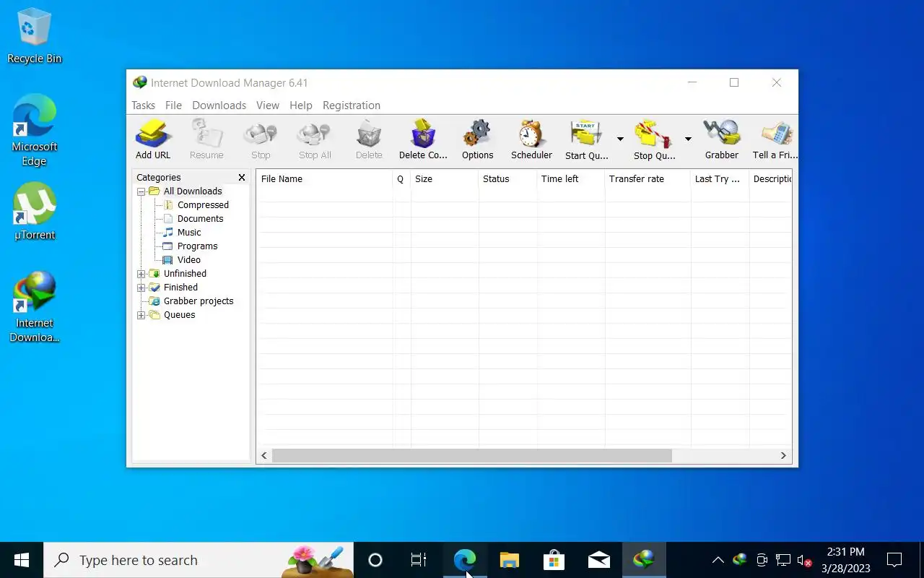Sort by Description column header
Image resolution: width=924 pixels, height=578 pixels.
[x=771, y=179]
